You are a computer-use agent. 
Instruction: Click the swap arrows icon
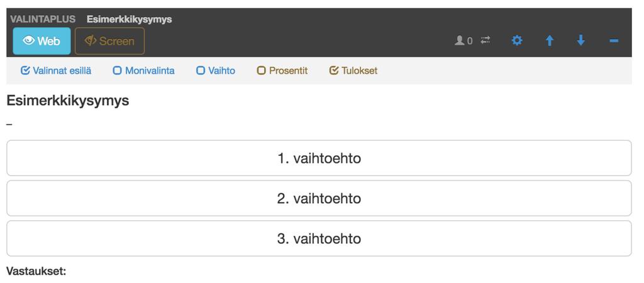tap(486, 40)
